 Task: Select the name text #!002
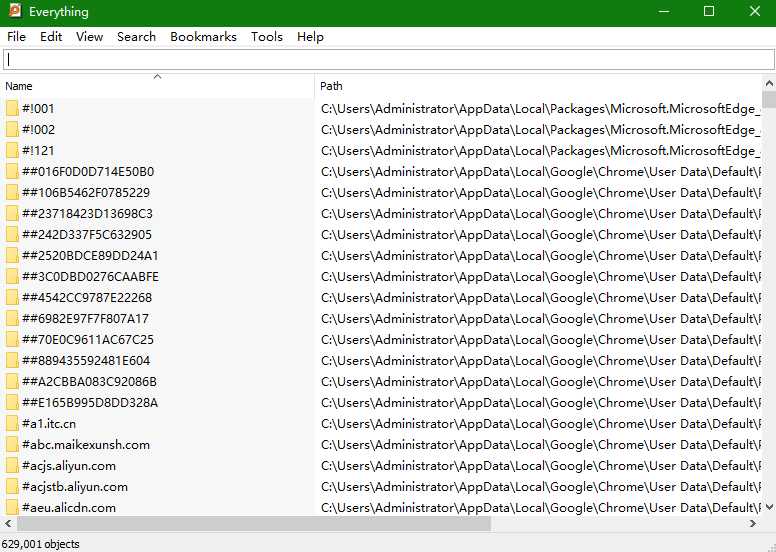click(38, 130)
